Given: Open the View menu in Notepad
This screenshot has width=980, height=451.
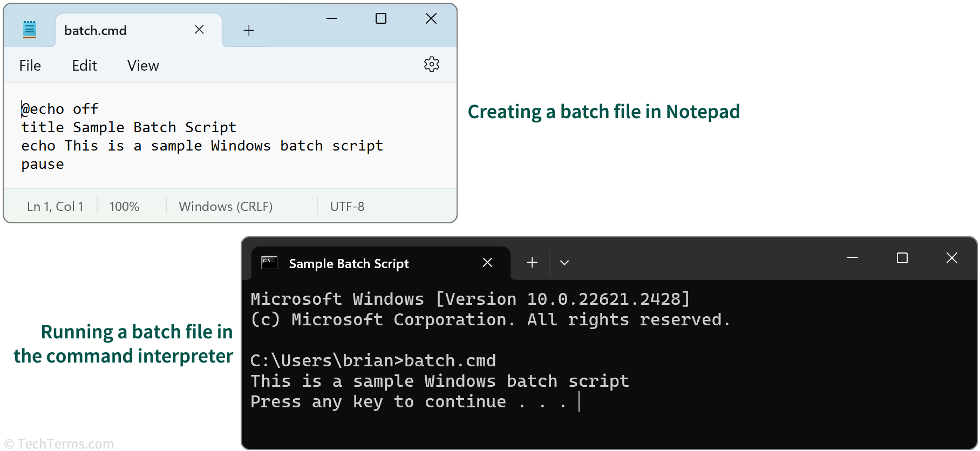Looking at the screenshot, I should [x=143, y=66].
